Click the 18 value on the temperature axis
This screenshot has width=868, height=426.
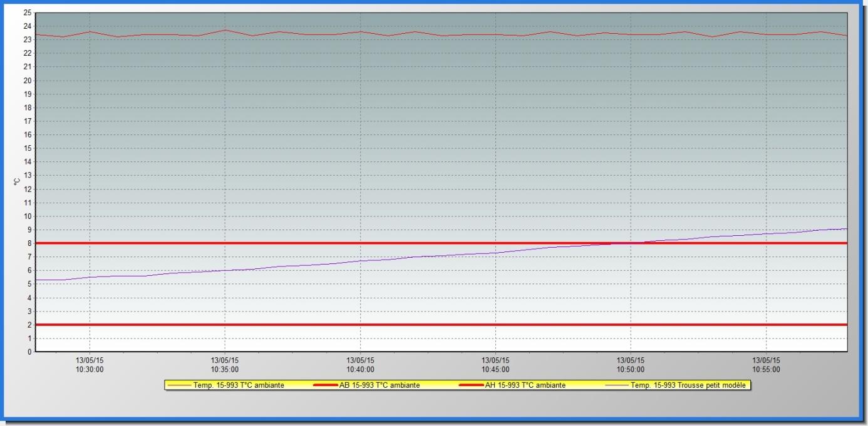(27, 108)
